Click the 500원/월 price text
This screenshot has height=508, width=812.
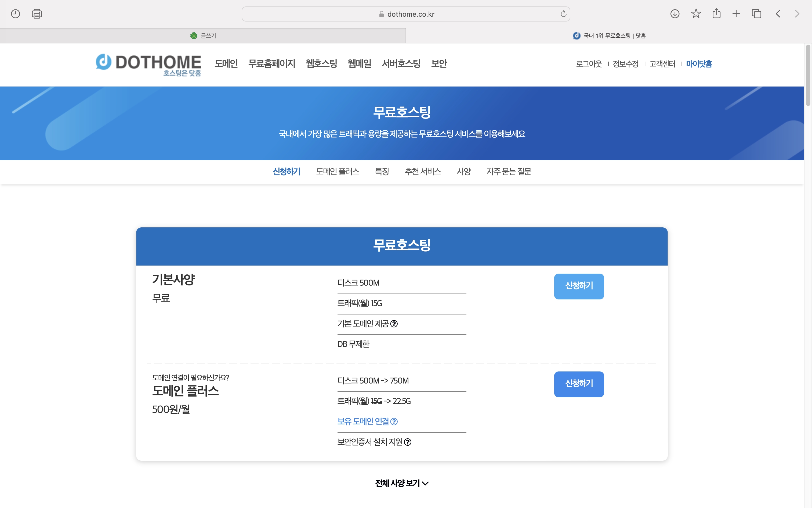171,410
